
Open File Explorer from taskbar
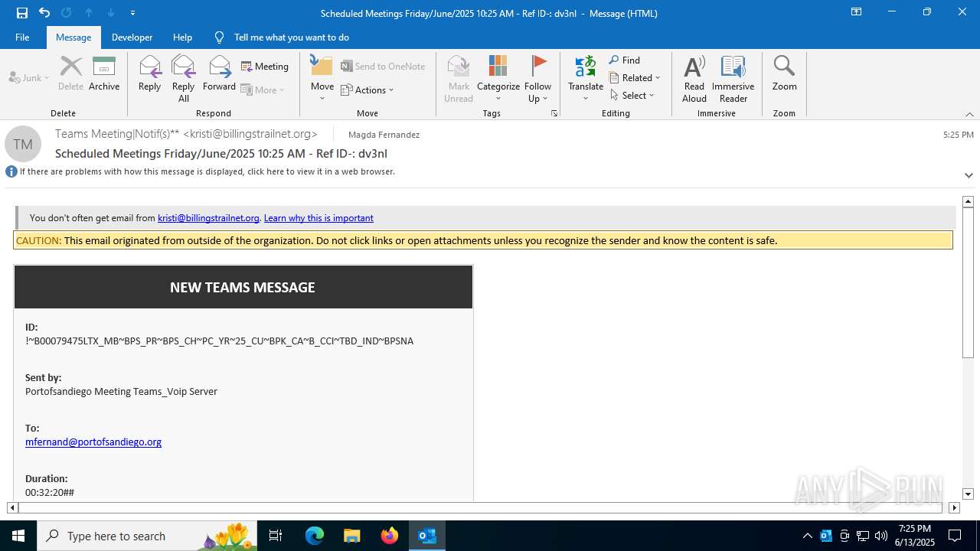351,536
